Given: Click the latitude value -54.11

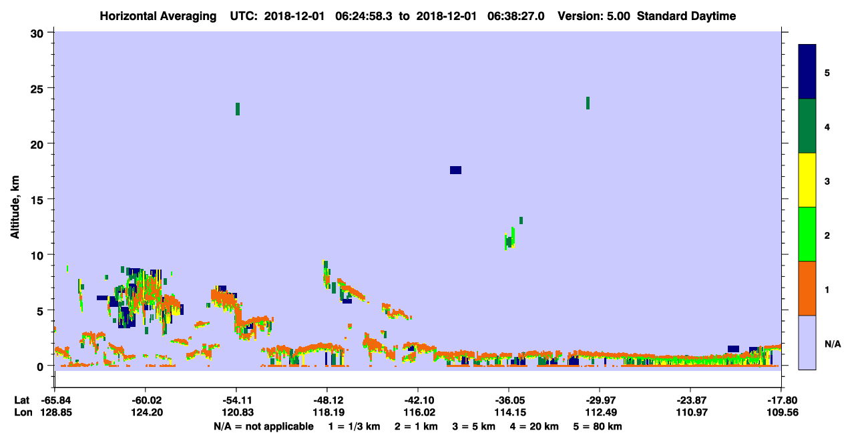Looking at the screenshot, I should point(236,400).
